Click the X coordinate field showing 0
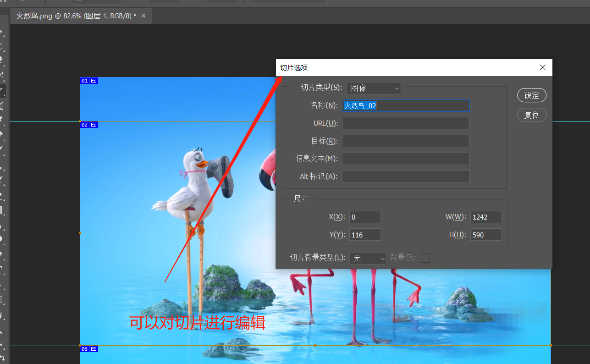 (x=365, y=217)
